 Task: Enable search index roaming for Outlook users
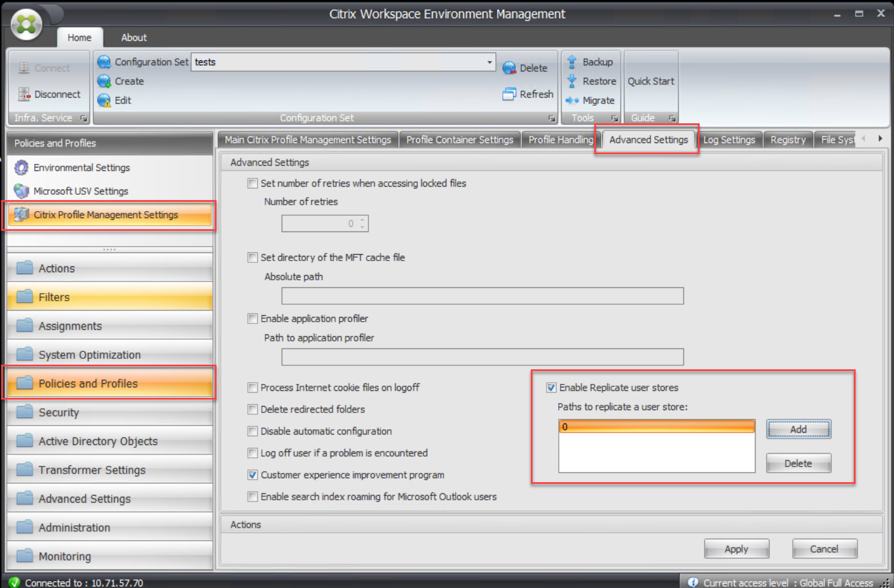tap(253, 497)
